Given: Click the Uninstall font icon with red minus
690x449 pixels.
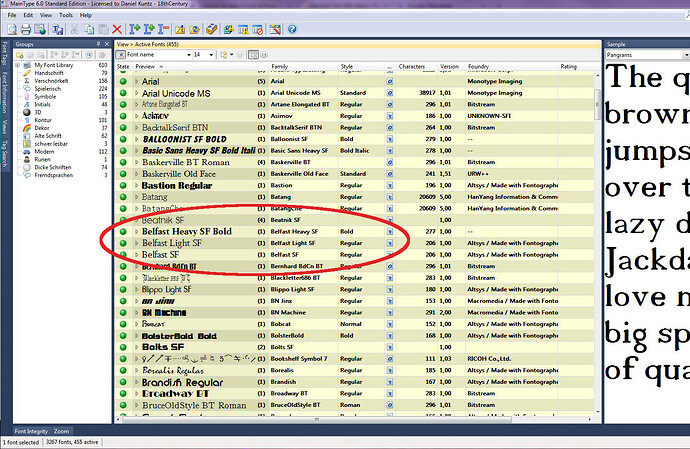Looking at the screenshot, I should 164,29.
